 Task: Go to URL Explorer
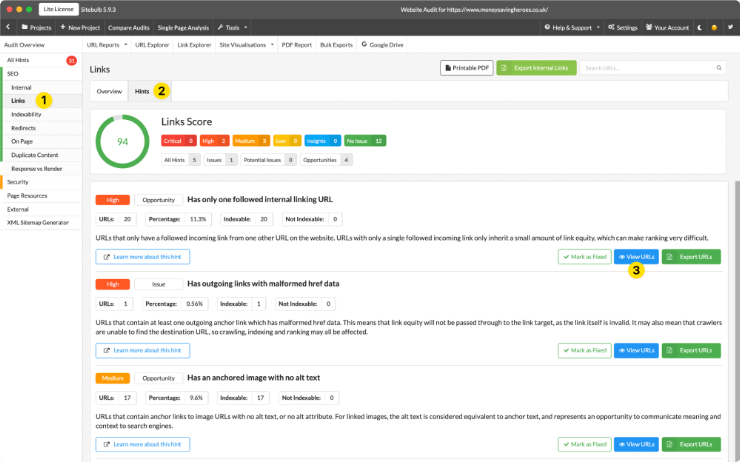click(152, 45)
